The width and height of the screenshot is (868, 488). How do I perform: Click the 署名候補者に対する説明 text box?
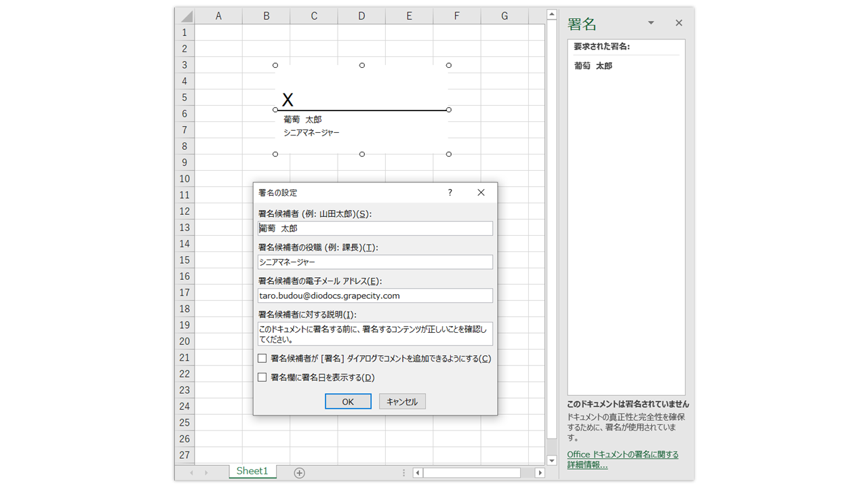(x=375, y=334)
